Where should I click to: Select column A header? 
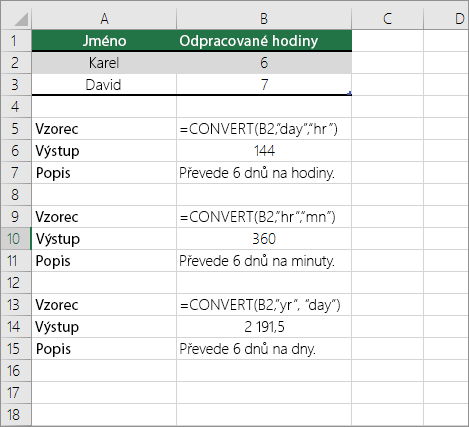click(104, 19)
